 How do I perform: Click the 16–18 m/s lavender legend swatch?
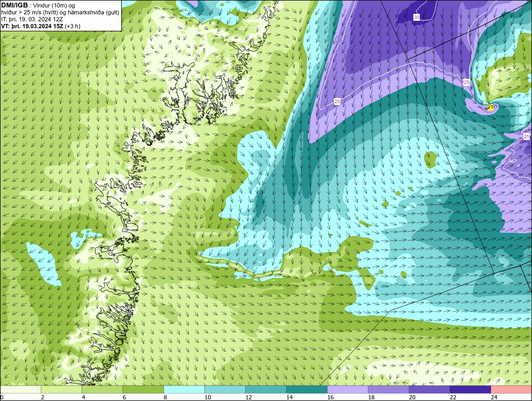click(x=348, y=389)
